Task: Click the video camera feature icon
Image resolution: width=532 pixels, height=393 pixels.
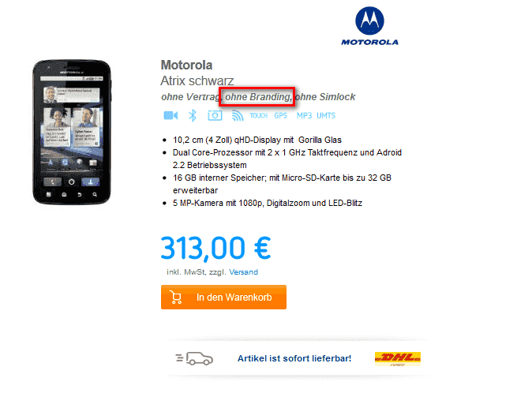Action: tap(170, 116)
